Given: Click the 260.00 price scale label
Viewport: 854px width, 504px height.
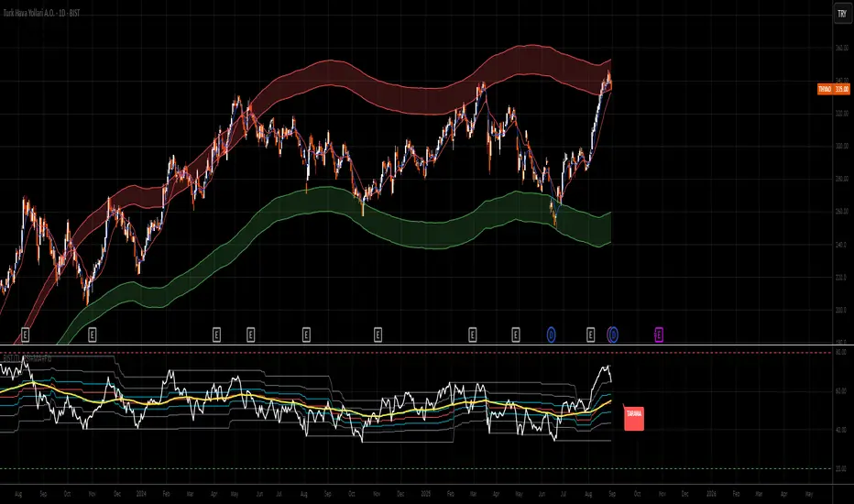Looking at the screenshot, I should tap(842, 212).
